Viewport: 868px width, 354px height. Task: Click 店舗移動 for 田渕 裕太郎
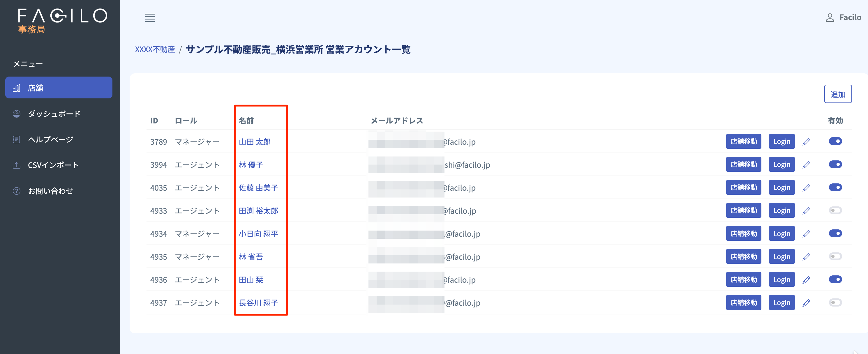(743, 210)
